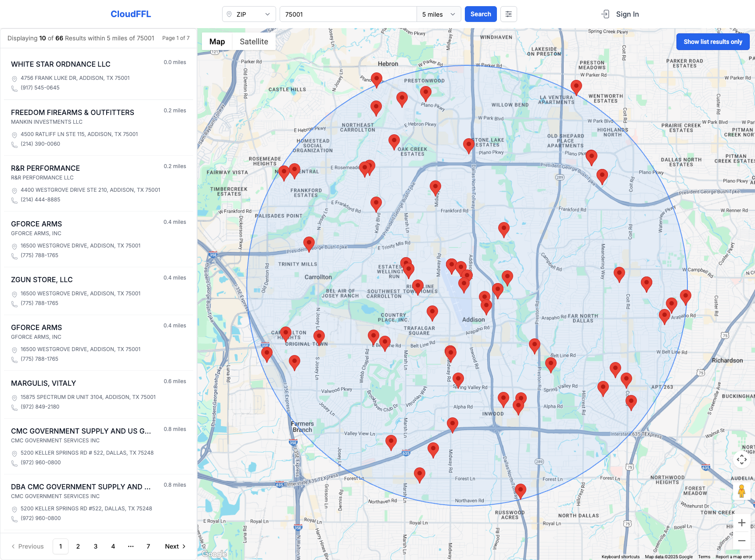The width and height of the screenshot is (755, 560).
Task: Zoom in on the map
Action: (x=742, y=523)
